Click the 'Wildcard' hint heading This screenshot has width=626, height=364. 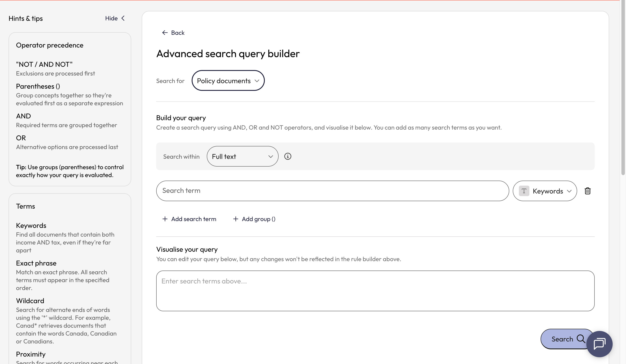(x=30, y=301)
